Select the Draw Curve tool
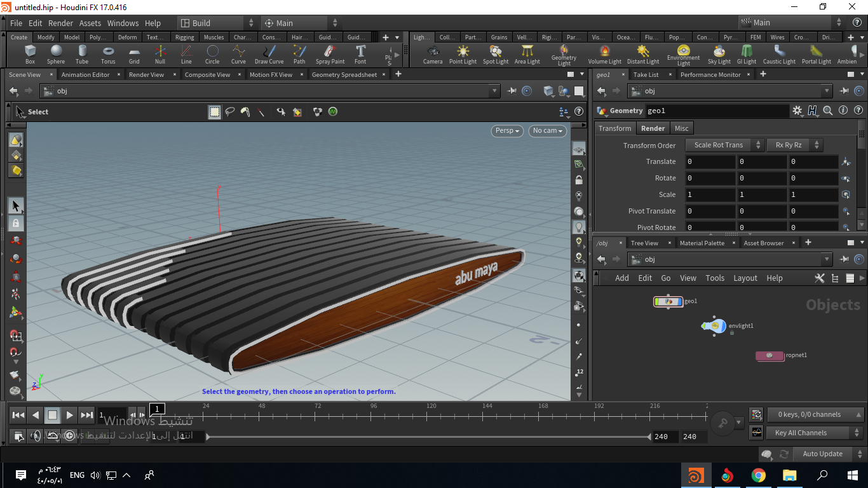 coord(269,54)
